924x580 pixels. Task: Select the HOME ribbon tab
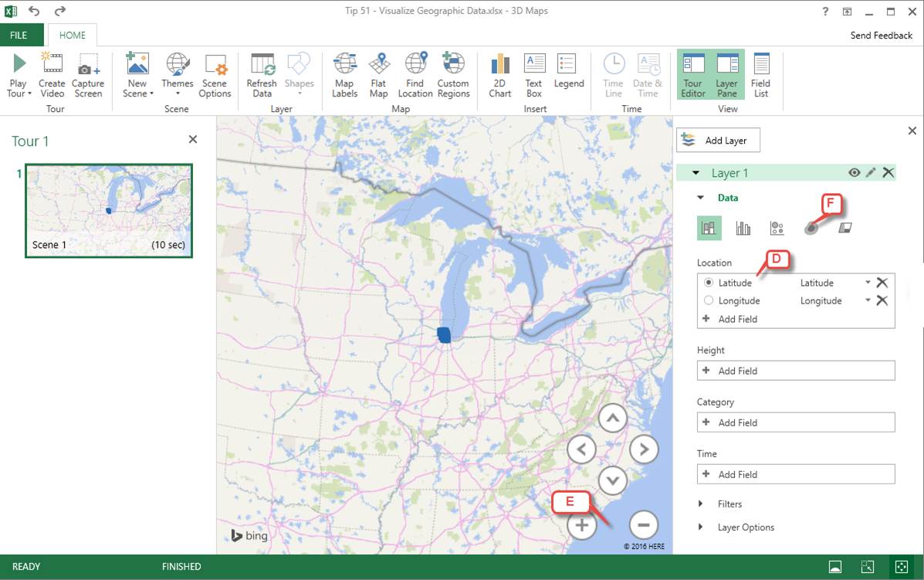(73, 35)
